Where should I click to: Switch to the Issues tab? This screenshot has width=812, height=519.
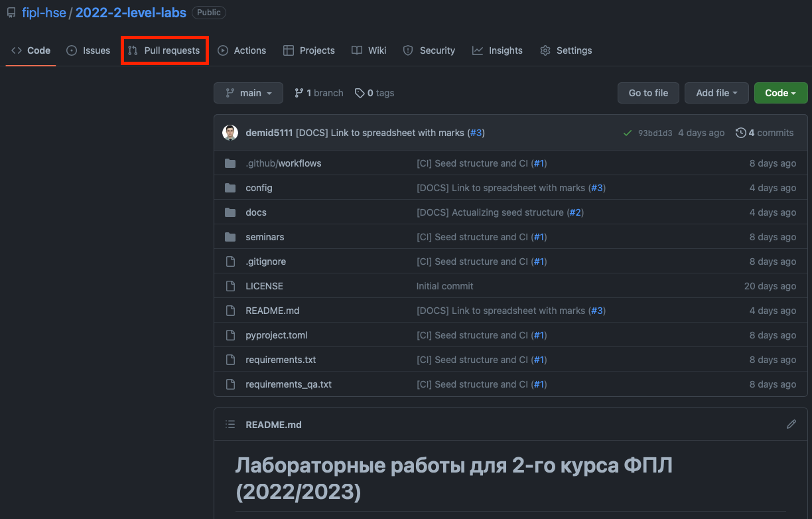88,50
